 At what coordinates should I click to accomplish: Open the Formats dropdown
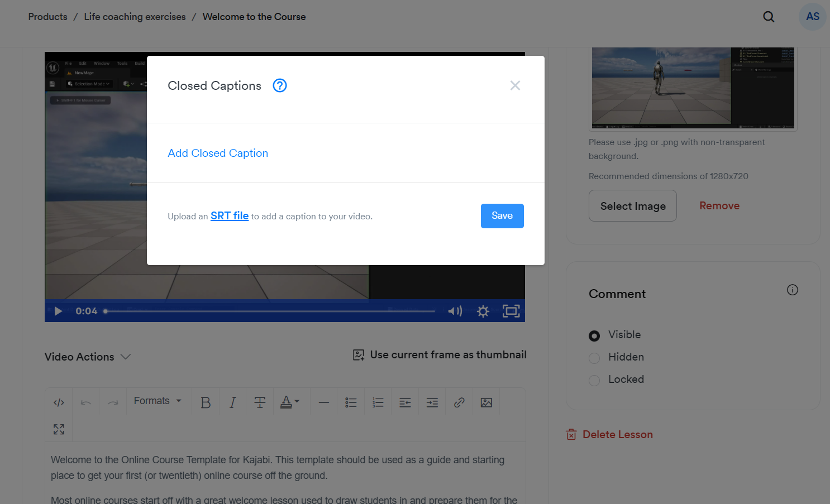[x=158, y=401]
